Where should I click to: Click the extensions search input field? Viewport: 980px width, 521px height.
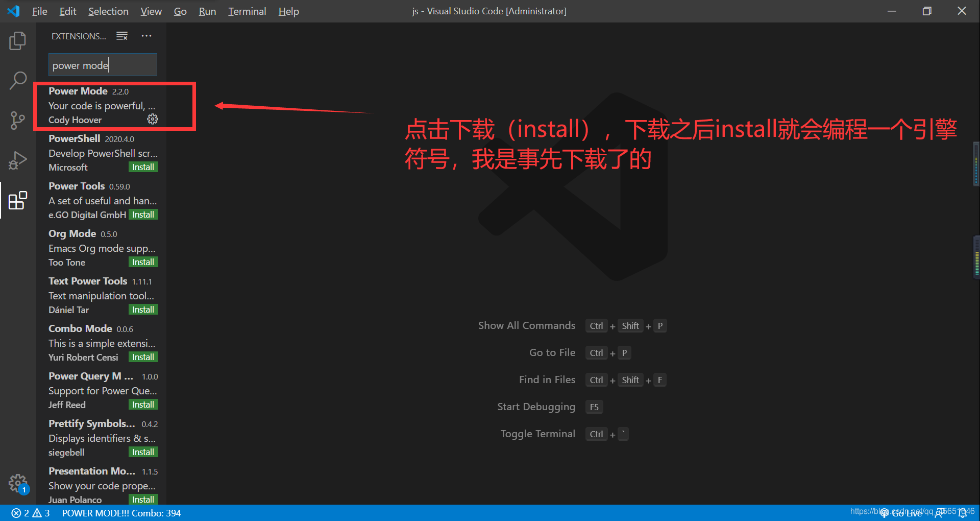(102, 65)
